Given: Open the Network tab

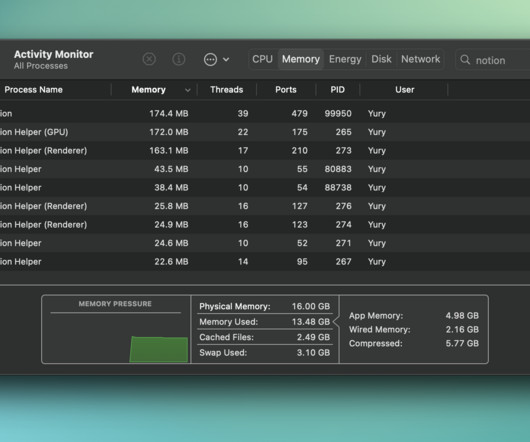Looking at the screenshot, I should pyautogui.click(x=420, y=59).
